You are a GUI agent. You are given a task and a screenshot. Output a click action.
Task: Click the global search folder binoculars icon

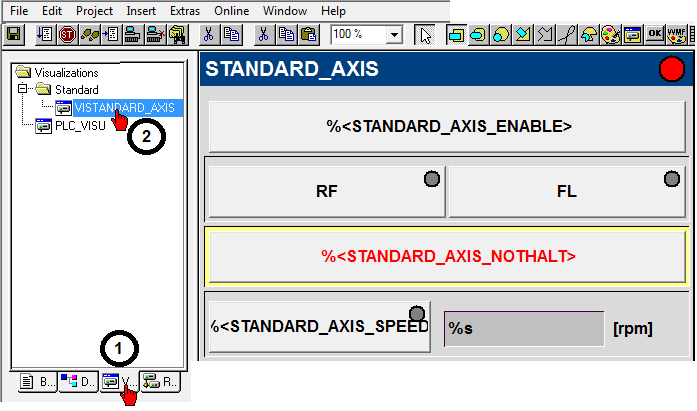178,35
